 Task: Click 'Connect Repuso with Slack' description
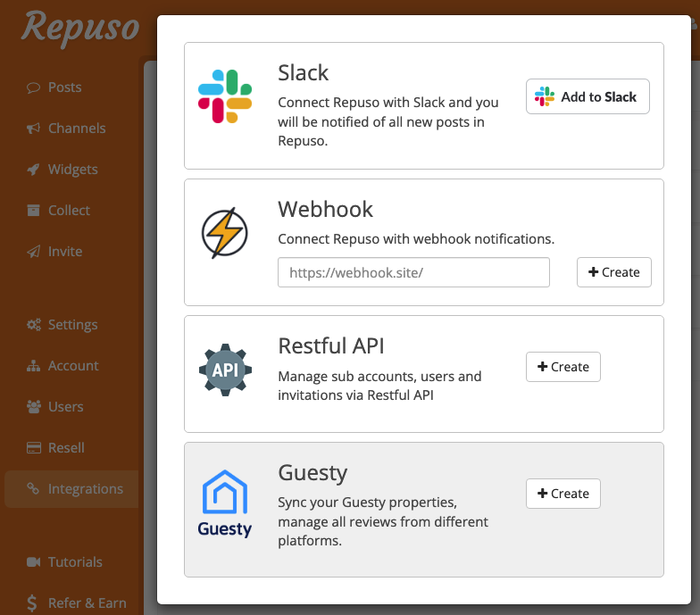pyautogui.click(x=387, y=121)
